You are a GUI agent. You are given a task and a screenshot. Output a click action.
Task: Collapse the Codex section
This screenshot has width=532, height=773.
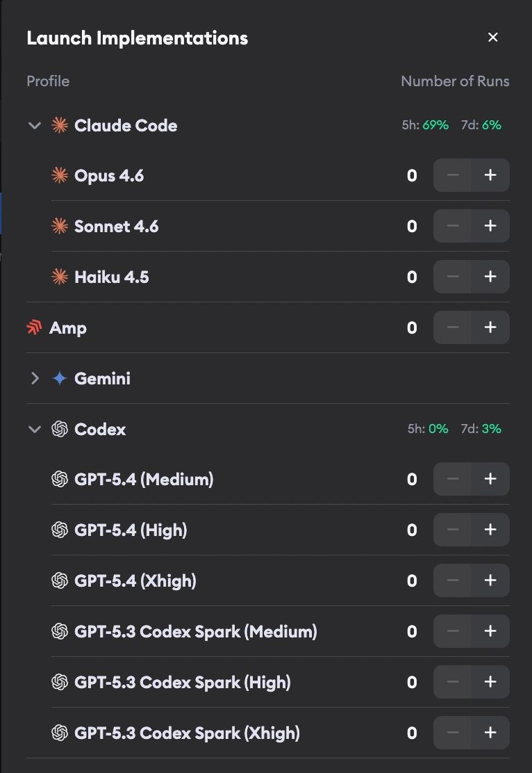[x=35, y=429]
